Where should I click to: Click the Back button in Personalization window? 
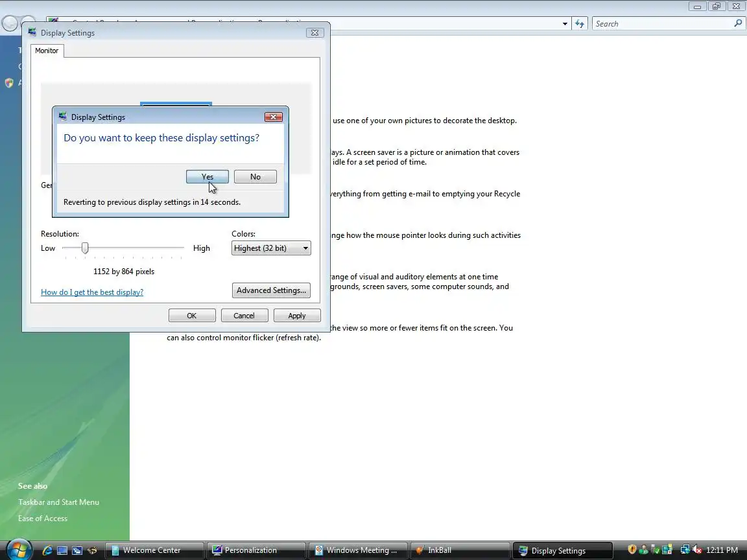10,23
